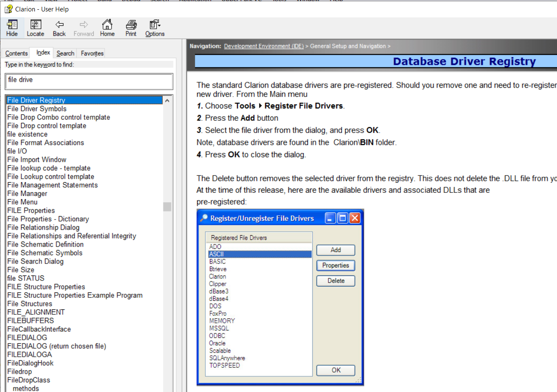The height and width of the screenshot is (392, 557).
Task: Select Btrieve in Registered File Drivers
Action: (218, 269)
